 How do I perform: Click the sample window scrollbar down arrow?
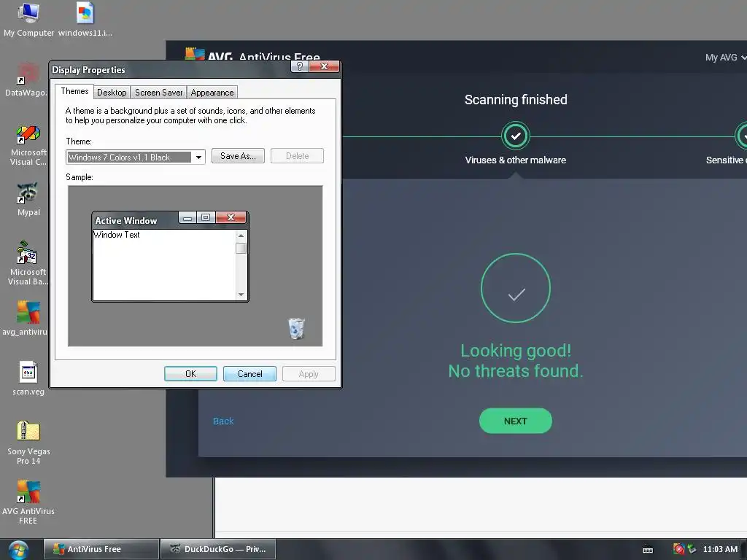click(x=241, y=295)
